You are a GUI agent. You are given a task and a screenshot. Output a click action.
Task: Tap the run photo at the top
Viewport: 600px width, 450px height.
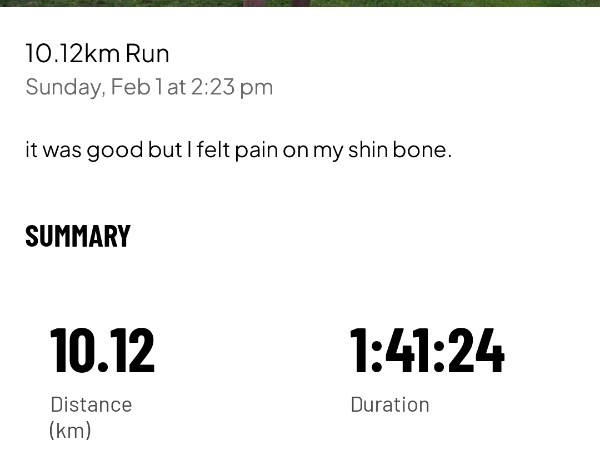(300, 3)
